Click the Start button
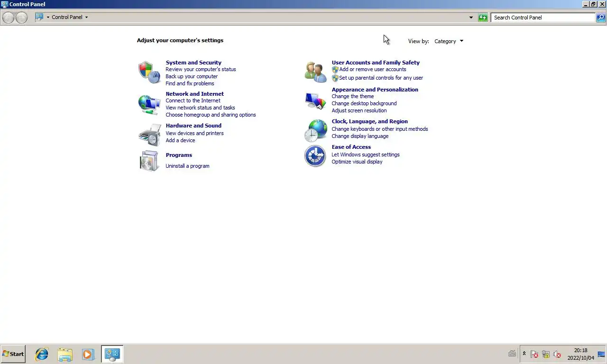Image resolution: width=607 pixels, height=364 pixels. point(13,354)
